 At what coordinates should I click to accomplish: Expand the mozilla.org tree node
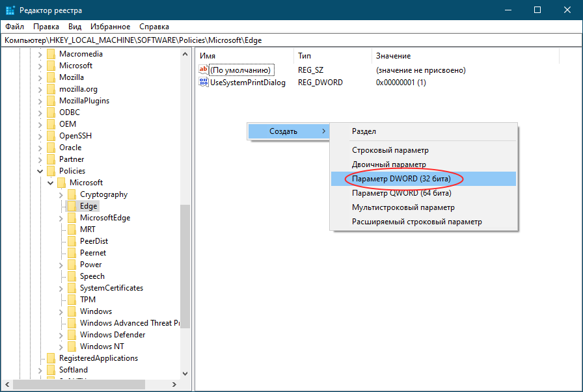pyautogui.click(x=40, y=90)
